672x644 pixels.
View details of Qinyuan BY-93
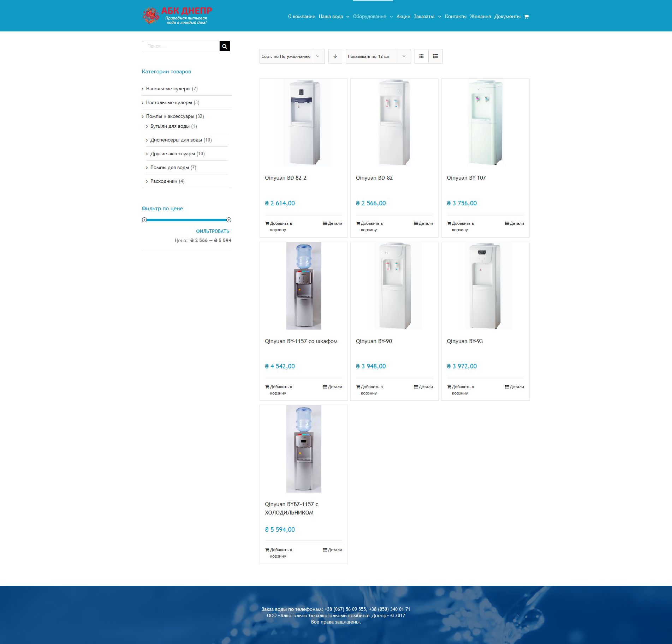pyautogui.click(x=515, y=387)
